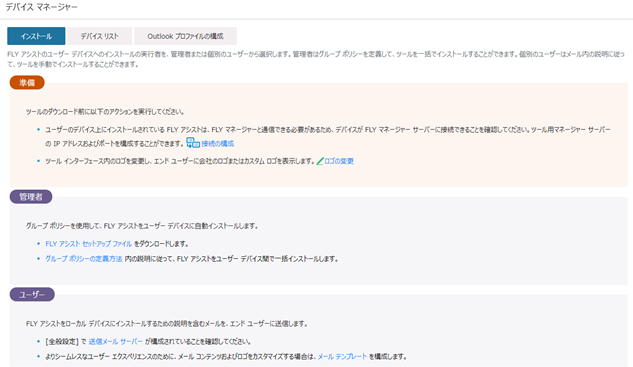The width and height of the screenshot is (633, 367).
Task: Switch to the インストール tab
Action: 36,36
